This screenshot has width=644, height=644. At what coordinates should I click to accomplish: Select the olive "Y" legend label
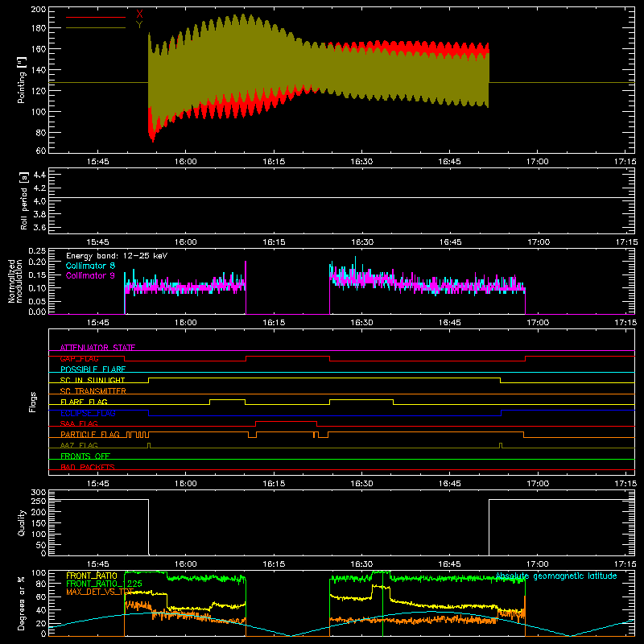(139, 25)
